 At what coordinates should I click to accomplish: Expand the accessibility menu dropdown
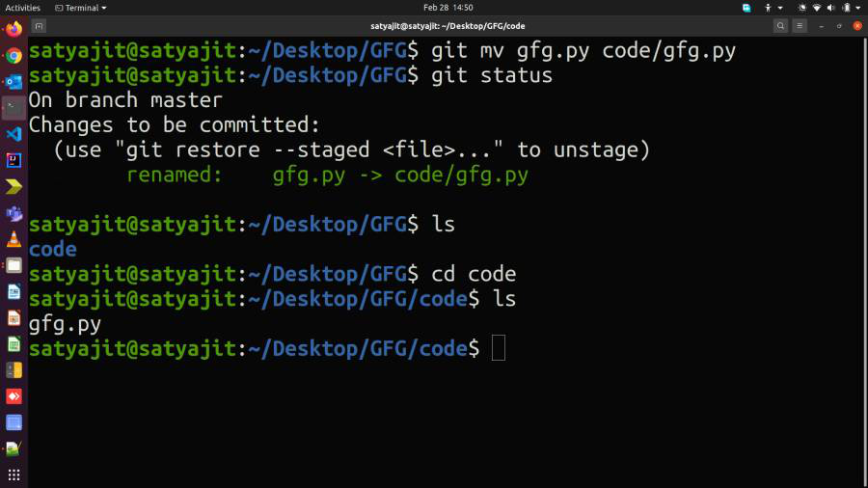773,8
